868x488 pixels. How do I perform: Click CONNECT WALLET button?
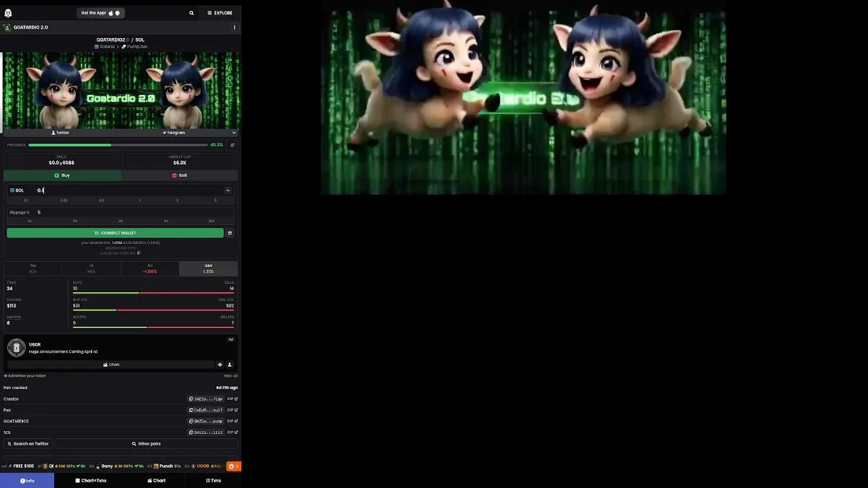(115, 233)
